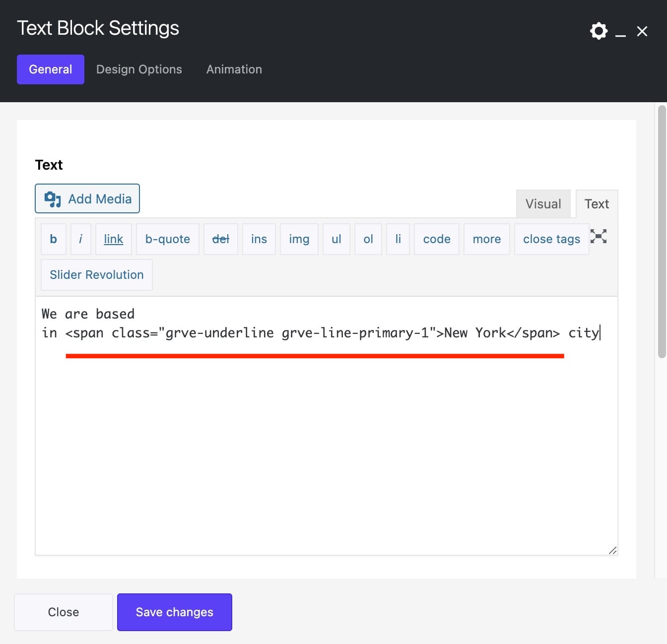Insert an image using the img button
Viewport: 667px width, 644px height.
point(299,239)
